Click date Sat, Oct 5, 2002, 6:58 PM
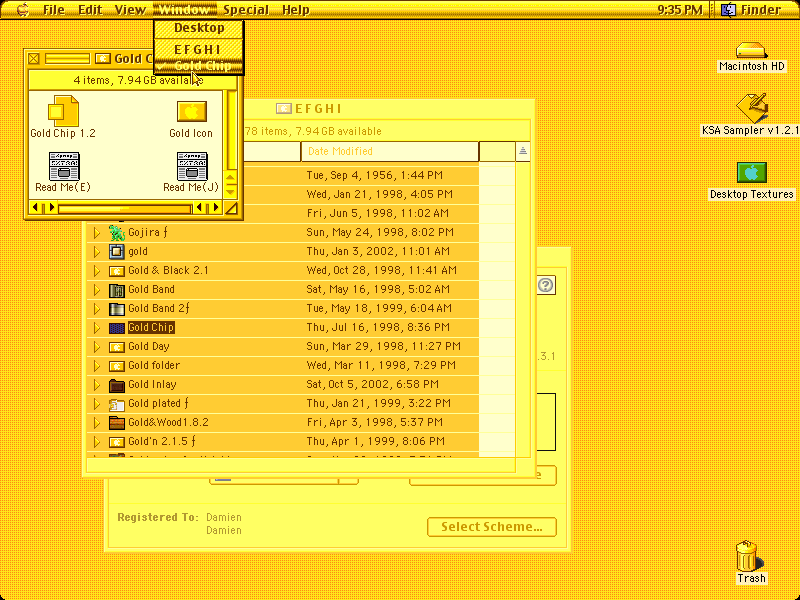Viewport: 800px width, 600px height. click(x=372, y=384)
